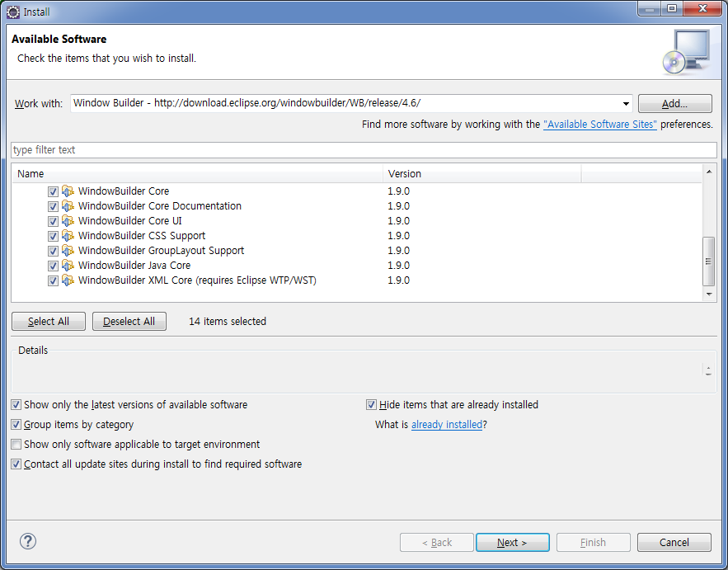The image size is (728, 570).
Task: Click the Add... button
Action: pos(674,104)
